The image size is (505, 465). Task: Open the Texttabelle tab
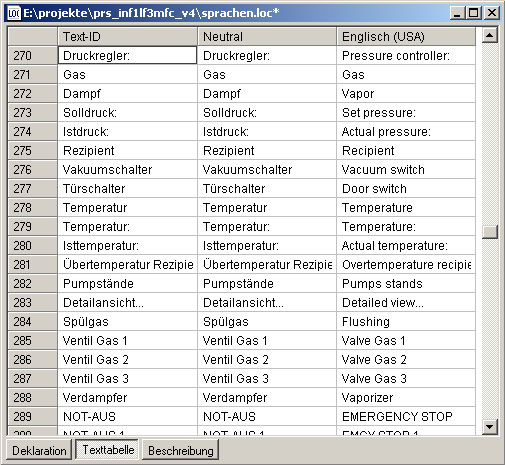[x=108, y=450]
